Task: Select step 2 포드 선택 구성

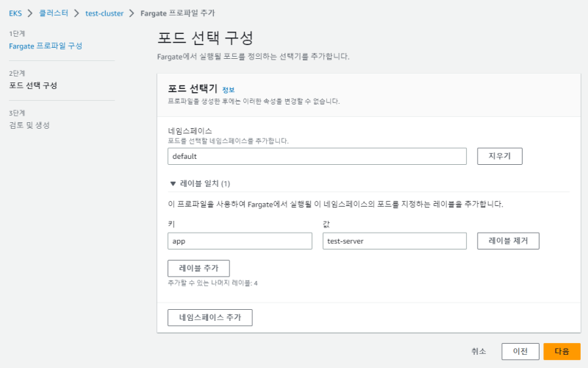Action: [33, 85]
